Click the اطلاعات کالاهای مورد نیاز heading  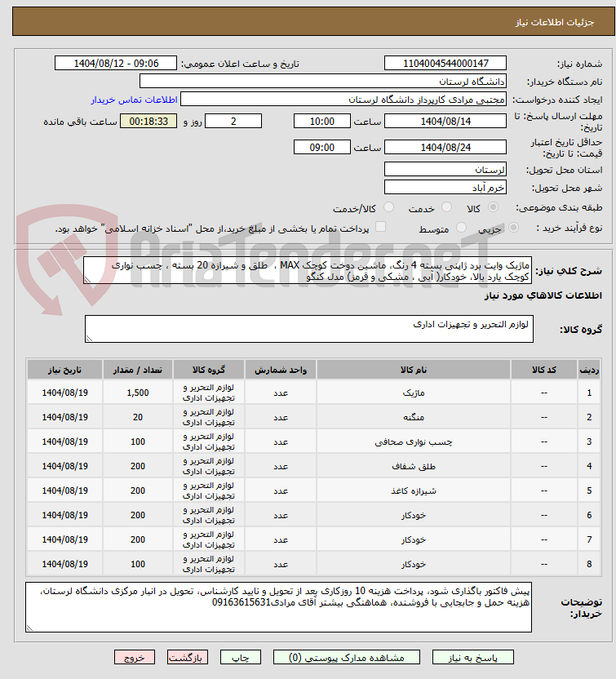tap(543, 295)
